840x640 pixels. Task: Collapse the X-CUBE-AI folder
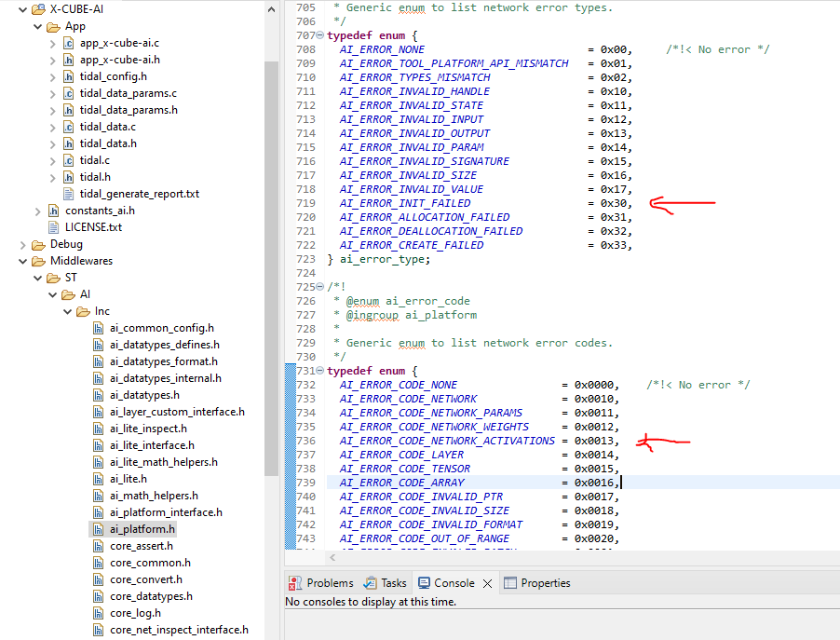click(x=22, y=9)
